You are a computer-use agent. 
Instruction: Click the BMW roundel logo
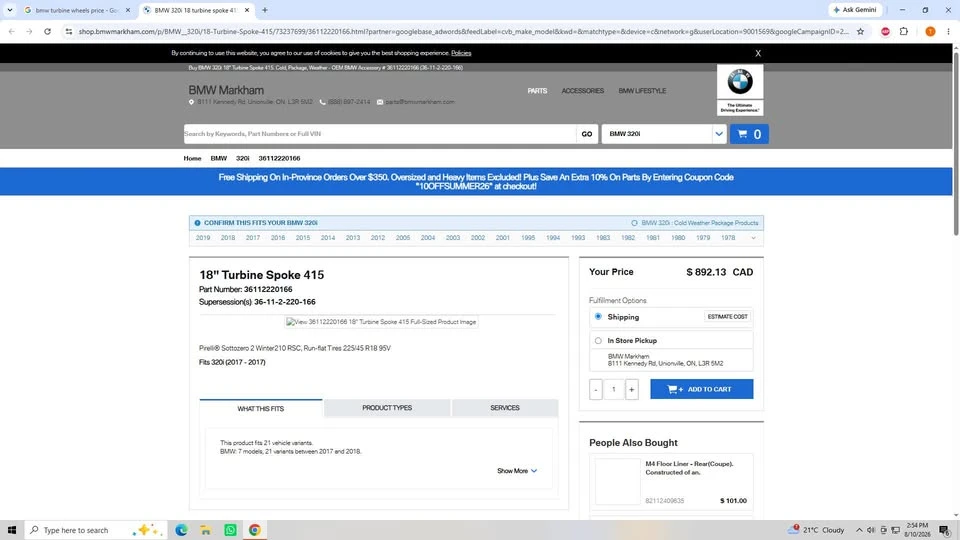coord(740,81)
